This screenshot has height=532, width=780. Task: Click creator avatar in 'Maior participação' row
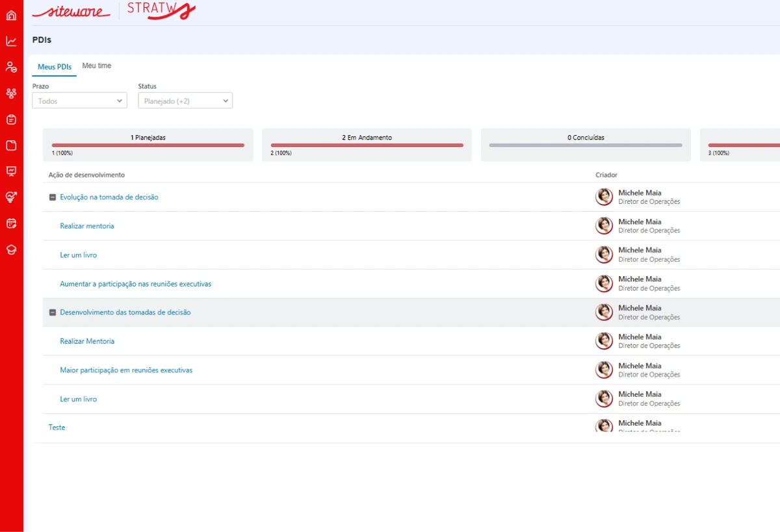(604, 370)
